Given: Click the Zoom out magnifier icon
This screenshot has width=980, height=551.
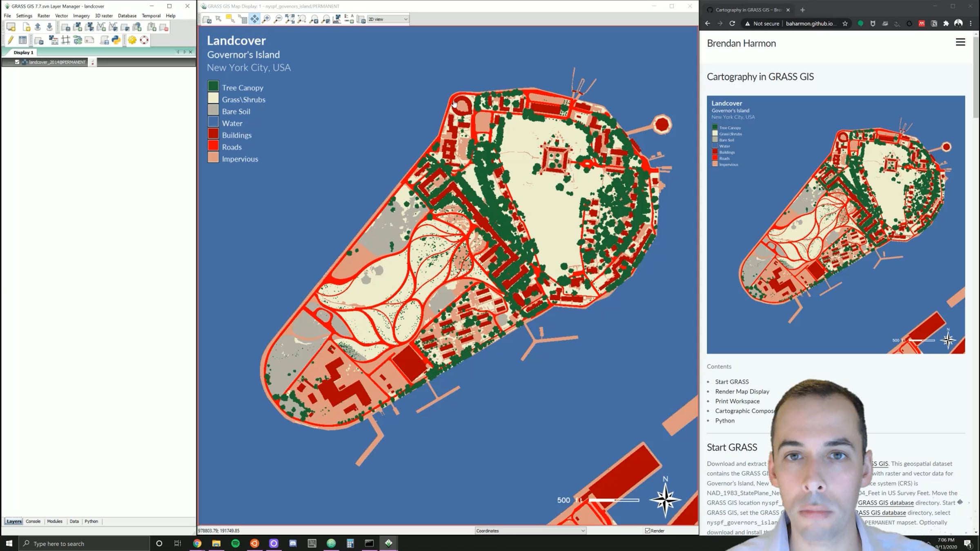Looking at the screenshot, I should point(278,19).
